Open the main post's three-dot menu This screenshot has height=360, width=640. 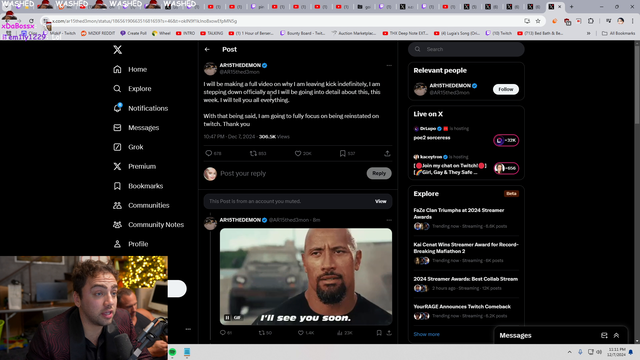point(389,65)
